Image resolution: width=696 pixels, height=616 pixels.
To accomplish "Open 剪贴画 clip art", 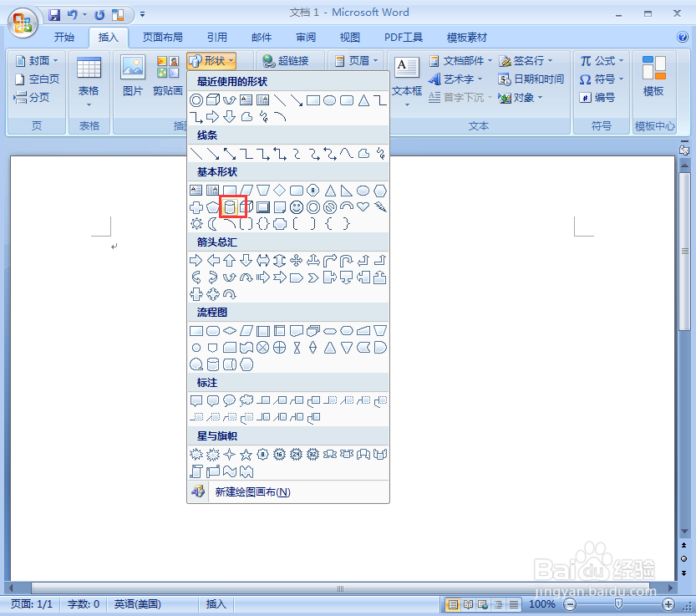I will coord(168,76).
